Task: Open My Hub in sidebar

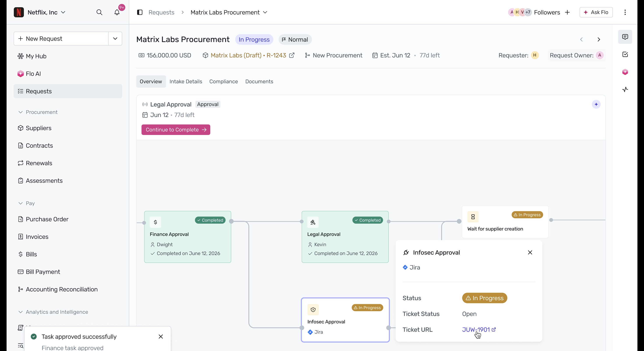Action: tap(68, 56)
